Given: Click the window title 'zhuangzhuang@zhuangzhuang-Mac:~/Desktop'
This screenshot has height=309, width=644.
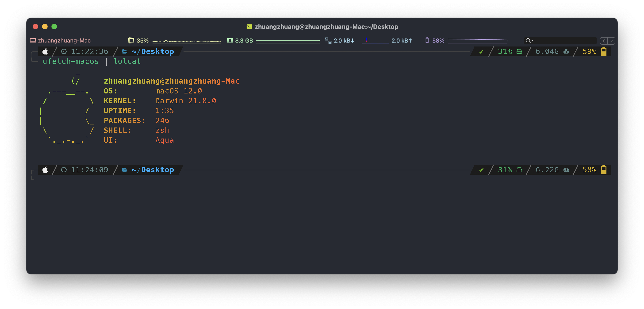Looking at the screenshot, I should (326, 27).
